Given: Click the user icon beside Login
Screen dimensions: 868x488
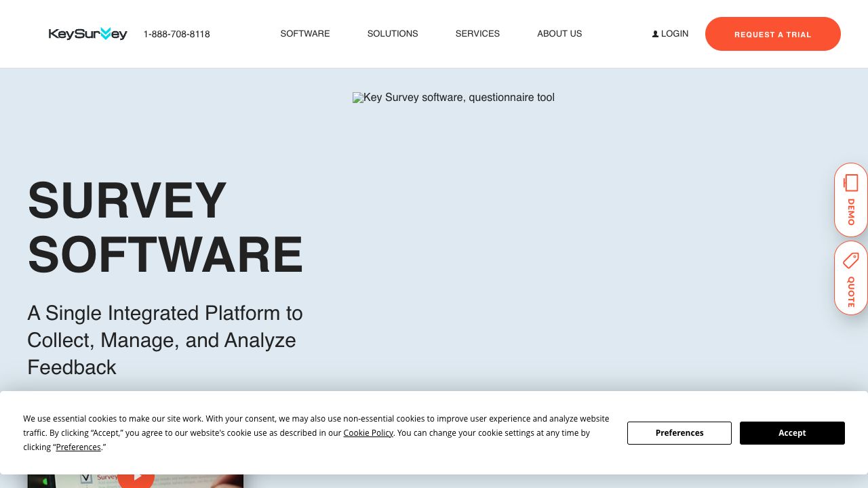Looking at the screenshot, I should point(655,34).
